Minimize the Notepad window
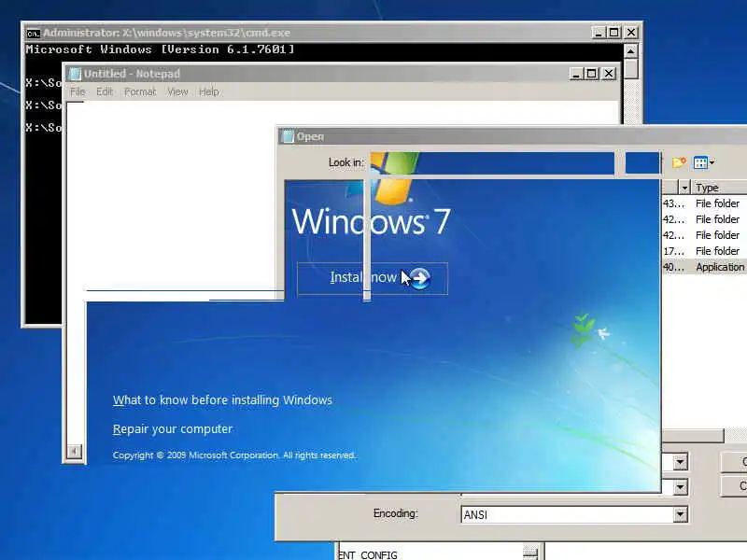Screen dimensions: 747x560 coord(576,74)
